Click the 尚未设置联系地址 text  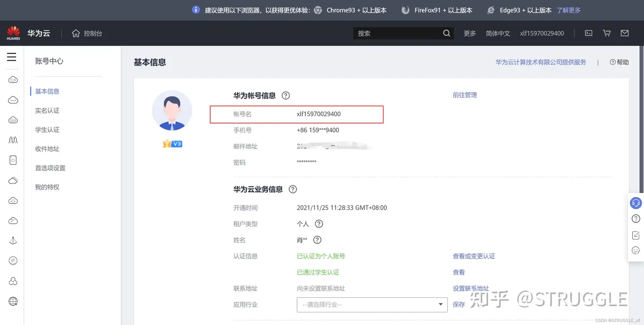321,288
